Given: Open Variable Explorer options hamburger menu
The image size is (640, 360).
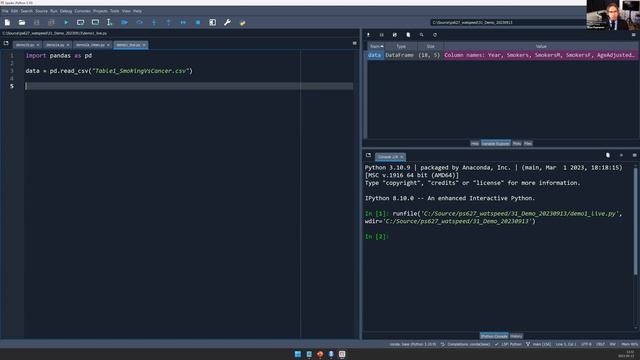Looking at the screenshot, I should click(x=634, y=35).
